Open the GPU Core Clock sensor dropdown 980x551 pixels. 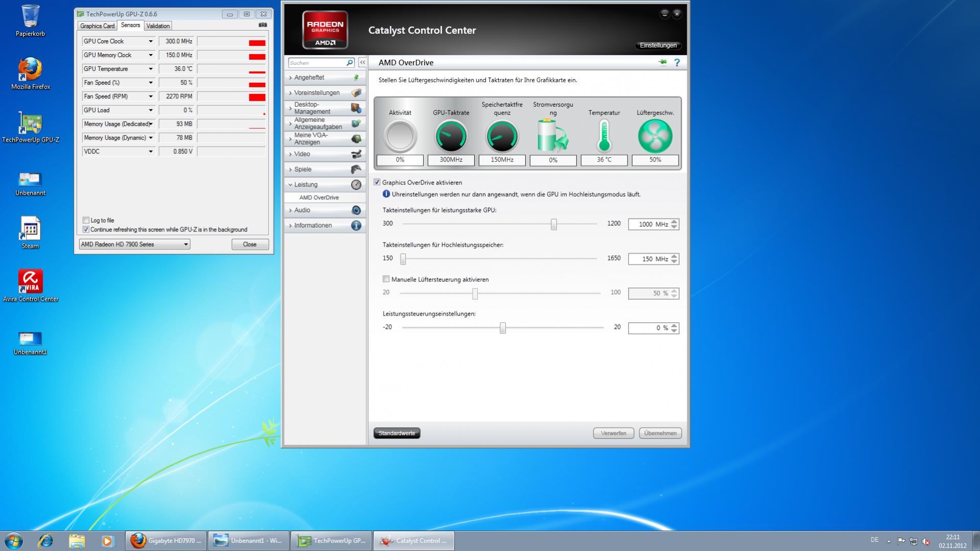click(x=151, y=41)
